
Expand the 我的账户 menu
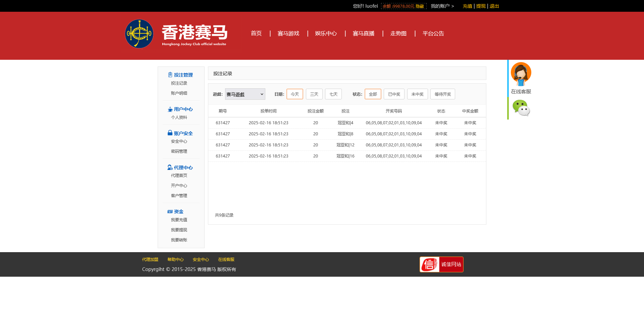coord(442,6)
